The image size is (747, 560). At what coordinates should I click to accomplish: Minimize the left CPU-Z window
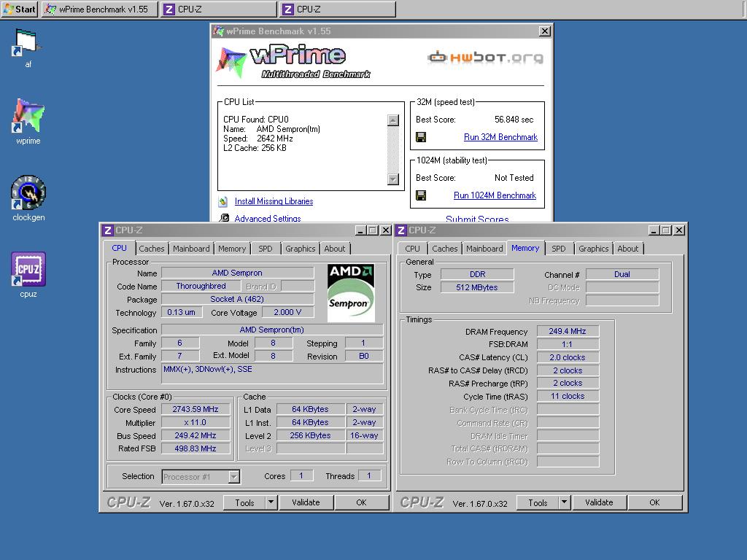(361, 230)
